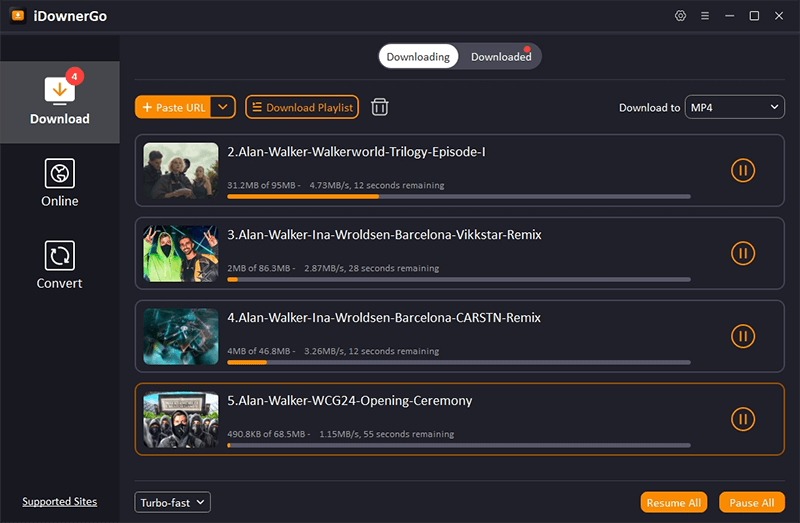Click thumbnail of Barcelona-CARSTN-Remix video
Image resolution: width=800 pixels, height=523 pixels.
click(181, 336)
